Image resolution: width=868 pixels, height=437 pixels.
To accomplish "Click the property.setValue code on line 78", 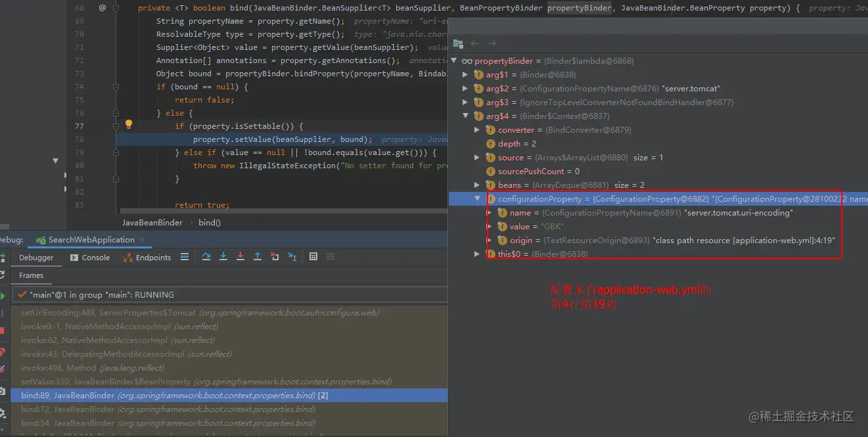I will [x=283, y=139].
